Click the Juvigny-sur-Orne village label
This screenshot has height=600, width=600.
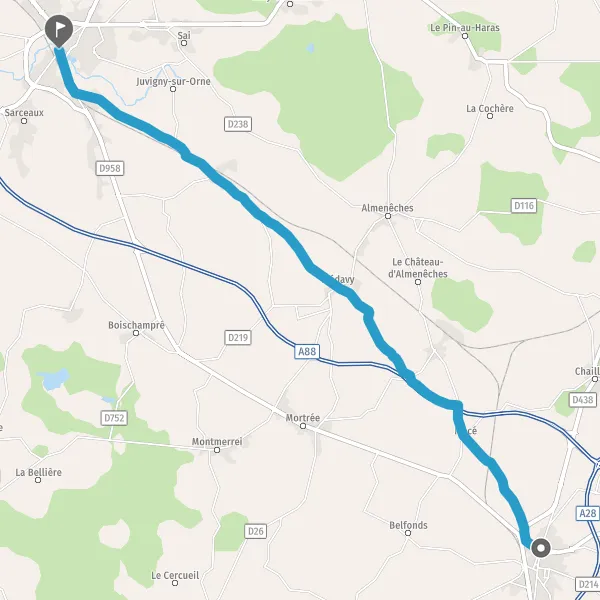pos(173,81)
